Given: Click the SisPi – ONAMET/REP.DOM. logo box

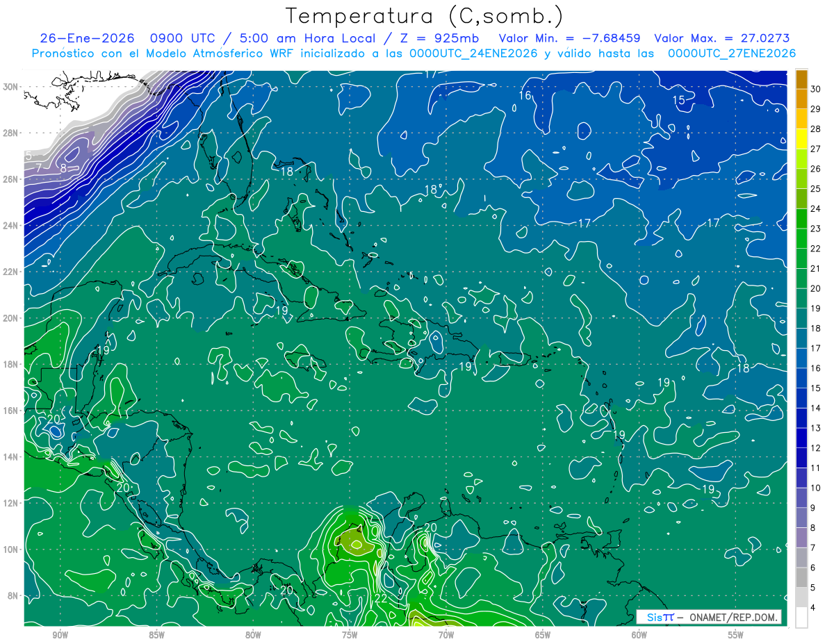Looking at the screenshot, I should (x=709, y=617).
